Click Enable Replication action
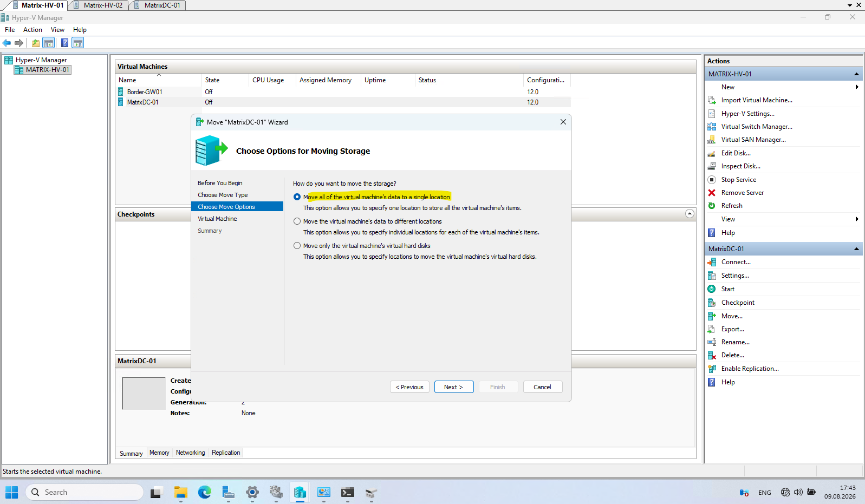 [x=750, y=369]
